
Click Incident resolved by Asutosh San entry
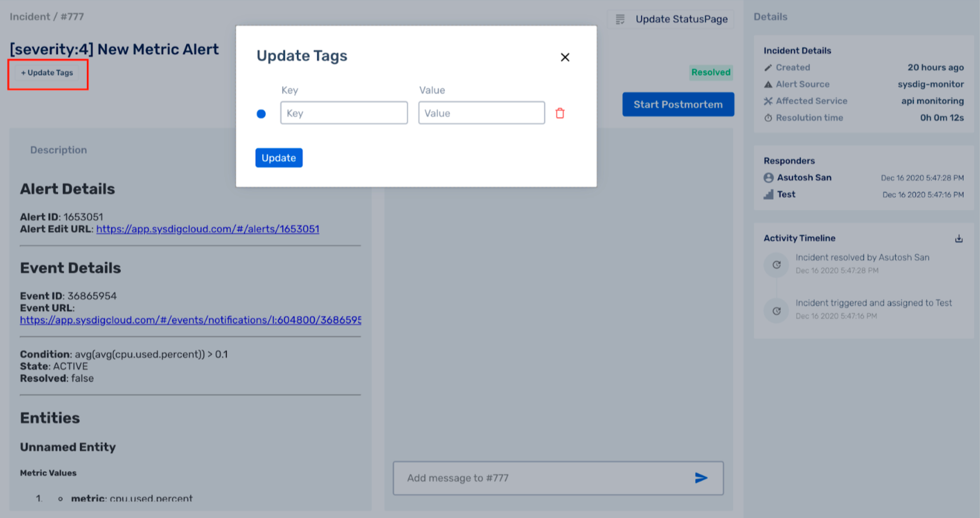862,258
